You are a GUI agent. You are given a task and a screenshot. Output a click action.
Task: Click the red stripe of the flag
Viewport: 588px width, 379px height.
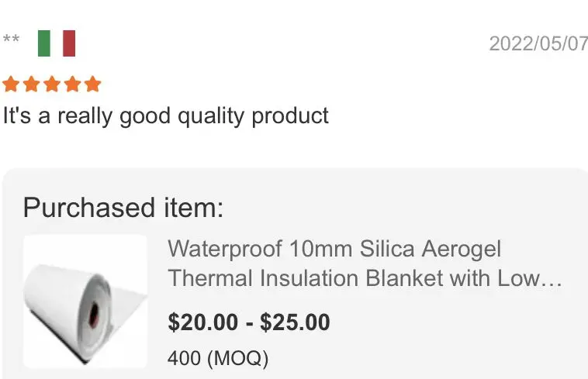[x=69, y=43]
